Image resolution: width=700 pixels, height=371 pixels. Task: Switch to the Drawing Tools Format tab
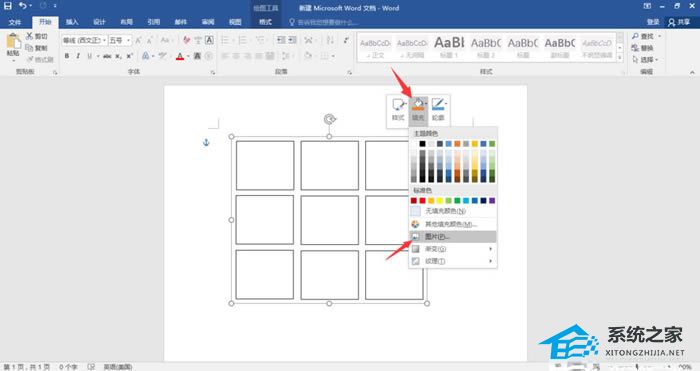(265, 22)
